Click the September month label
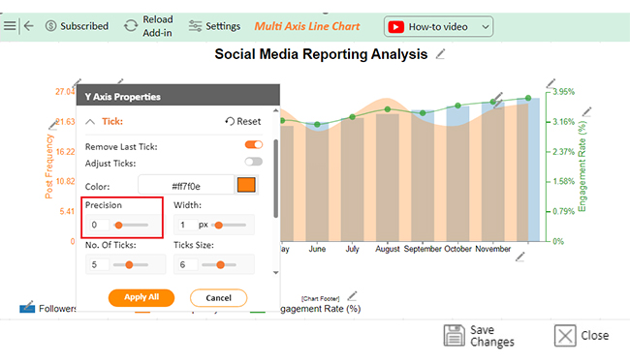630x364 pixels. pyautogui.click(x=423, y=249)
